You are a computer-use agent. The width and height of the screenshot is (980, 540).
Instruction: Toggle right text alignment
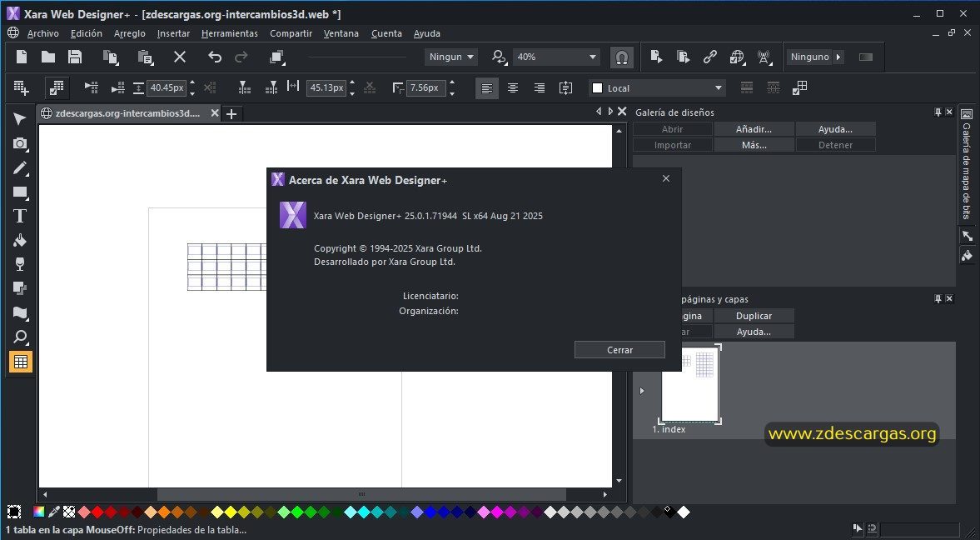(x=540, y=88)
